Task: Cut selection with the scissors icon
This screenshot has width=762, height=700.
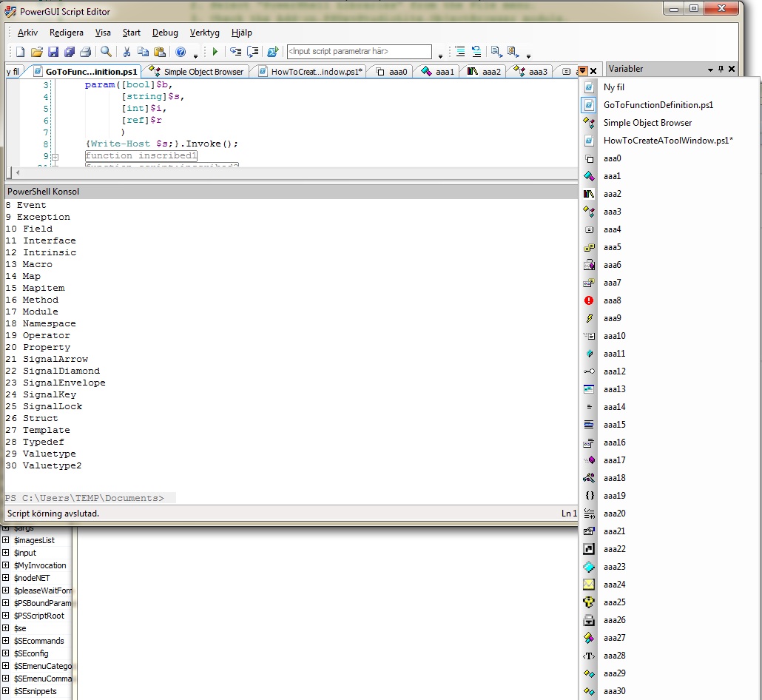Action: pos(127,52)
